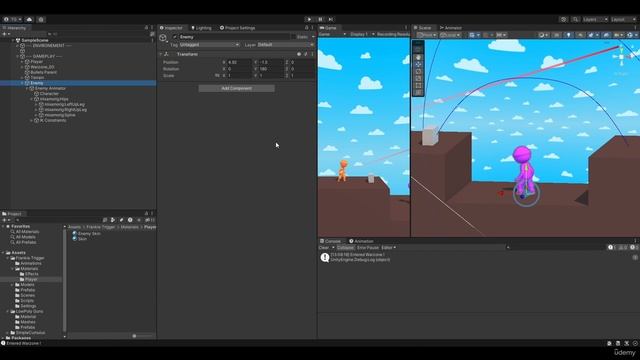The width and height of the screenshot is (640, 360).
Task: Open the cloud services icon
Action: tap(29, 19)
